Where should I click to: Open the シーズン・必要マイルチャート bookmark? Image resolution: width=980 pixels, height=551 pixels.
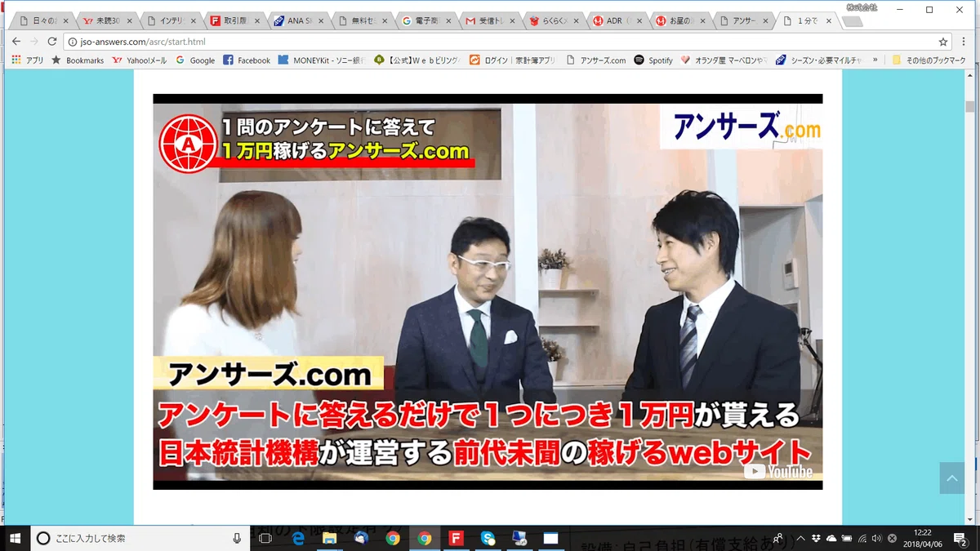pos(820,60)
